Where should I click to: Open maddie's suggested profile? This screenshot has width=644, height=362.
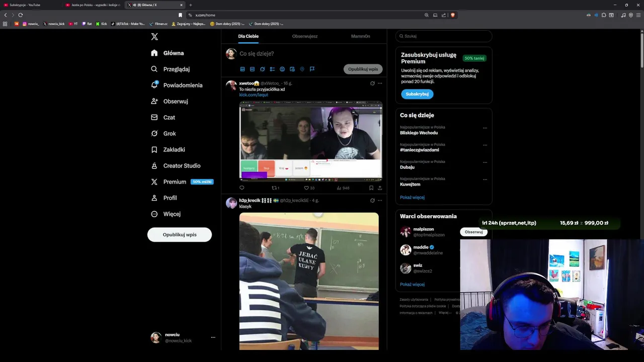pyautogui.click(x=421, y=250)
